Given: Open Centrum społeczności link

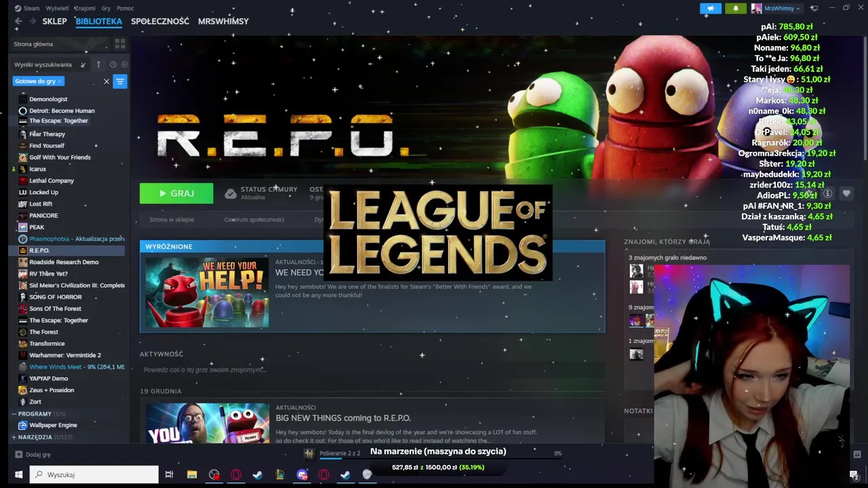Looking at the screenshot, I should 254,220.
